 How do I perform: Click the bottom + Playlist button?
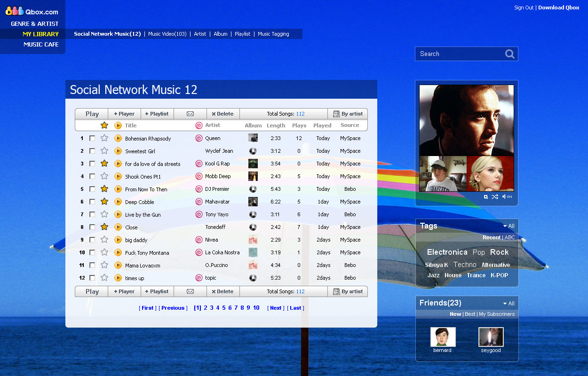click(157, 291)
